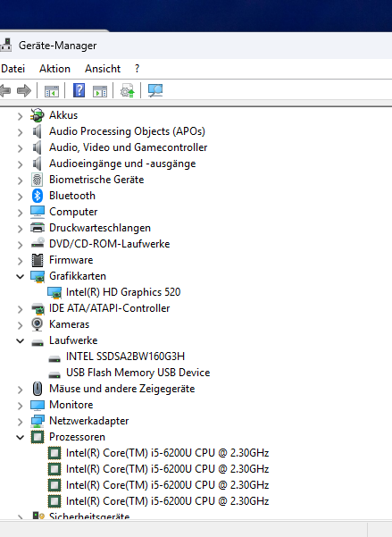392x537 pixels.
Task: Select USB Flash Memory USB Device
Action: 138,373
